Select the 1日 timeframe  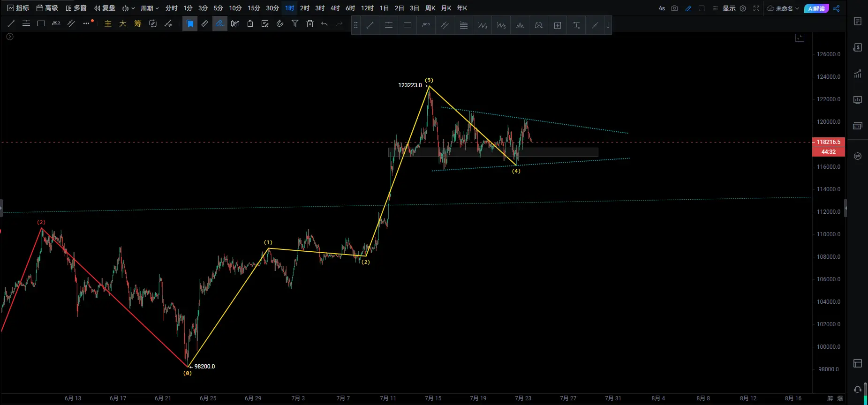point(384,8)
